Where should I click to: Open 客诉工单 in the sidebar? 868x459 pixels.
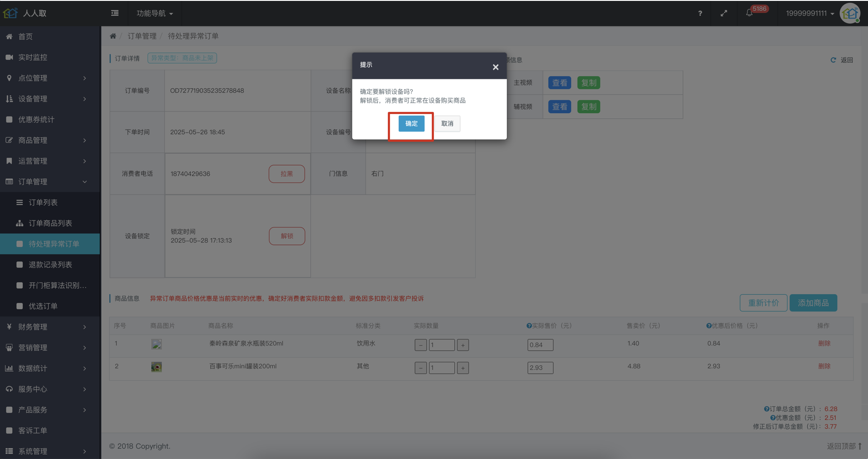pos(50,430)
